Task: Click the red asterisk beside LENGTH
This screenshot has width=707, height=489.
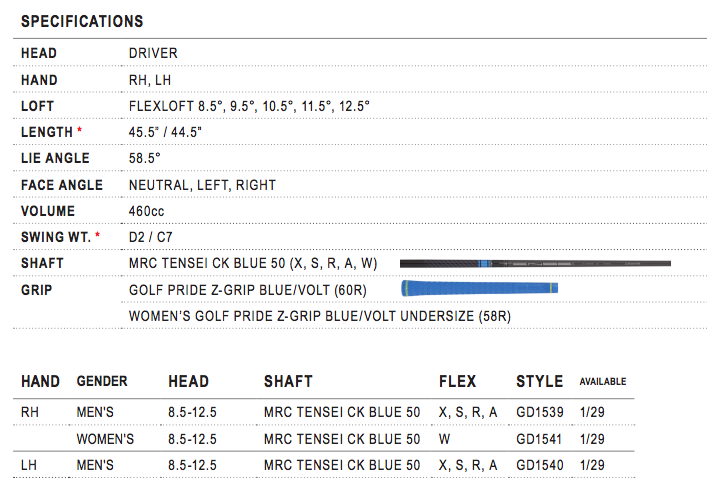Action: [79, 130]
